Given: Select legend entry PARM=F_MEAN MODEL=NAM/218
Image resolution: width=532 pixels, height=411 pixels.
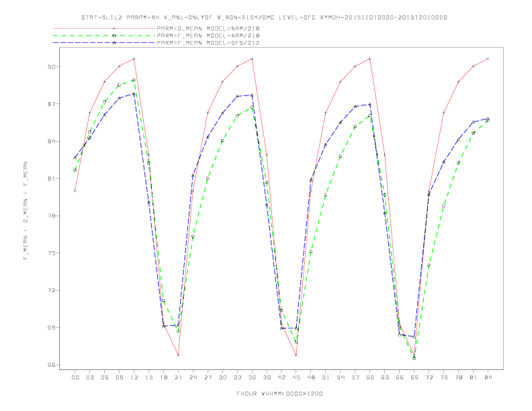Looking at the screenshot, I should [208, 36].
